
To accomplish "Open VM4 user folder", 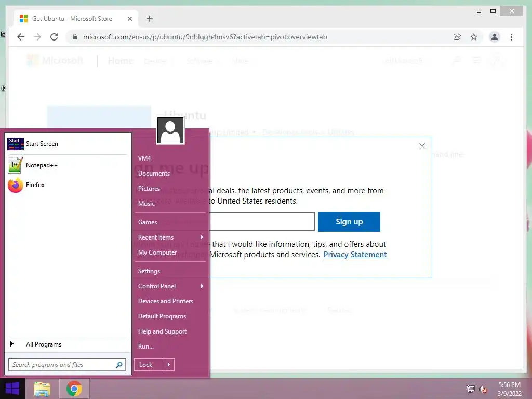I will (x=144, y=158).
